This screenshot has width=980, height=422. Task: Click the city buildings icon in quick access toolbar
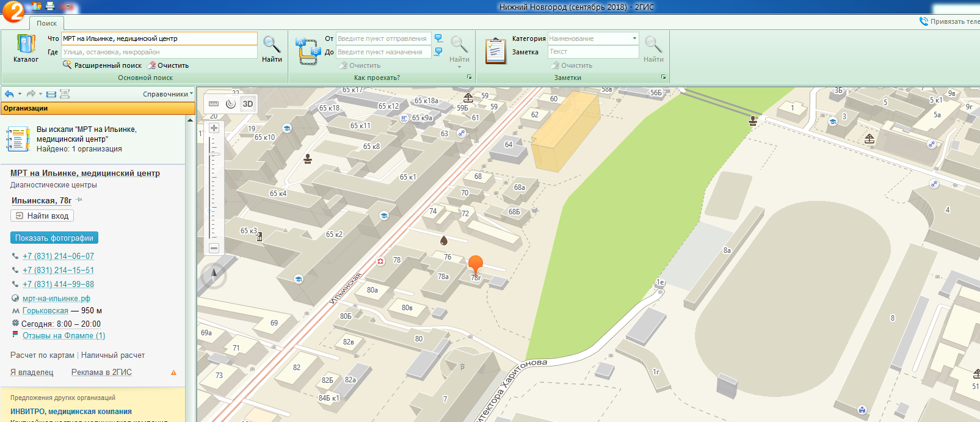[x=36, y=7]
